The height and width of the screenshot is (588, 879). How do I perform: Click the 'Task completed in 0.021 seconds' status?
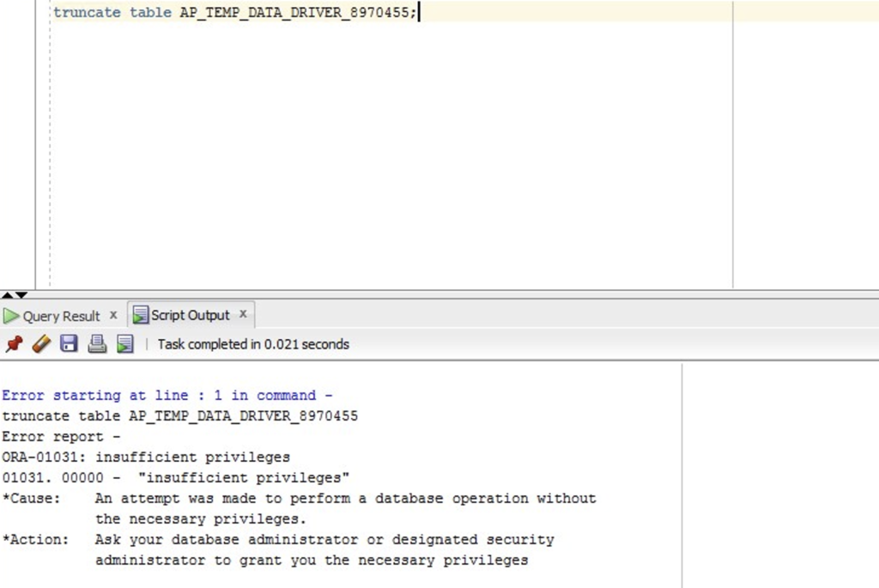coord(253,344)
